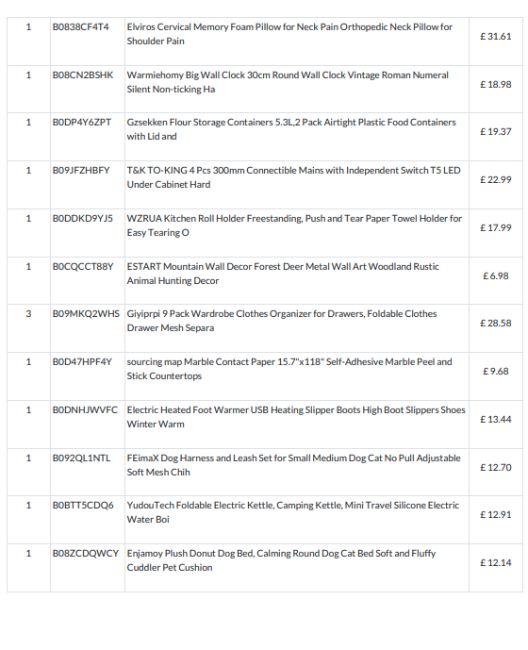528x650 pixels.
Task: Click the Gzsekken Flour Storage Containers row text
Action: click(291, 129)
